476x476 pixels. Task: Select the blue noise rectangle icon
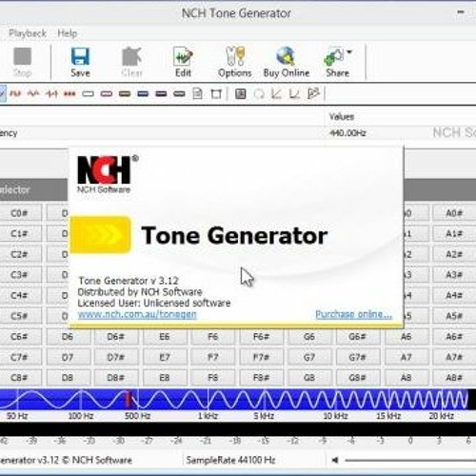click(x=143, y=94)
